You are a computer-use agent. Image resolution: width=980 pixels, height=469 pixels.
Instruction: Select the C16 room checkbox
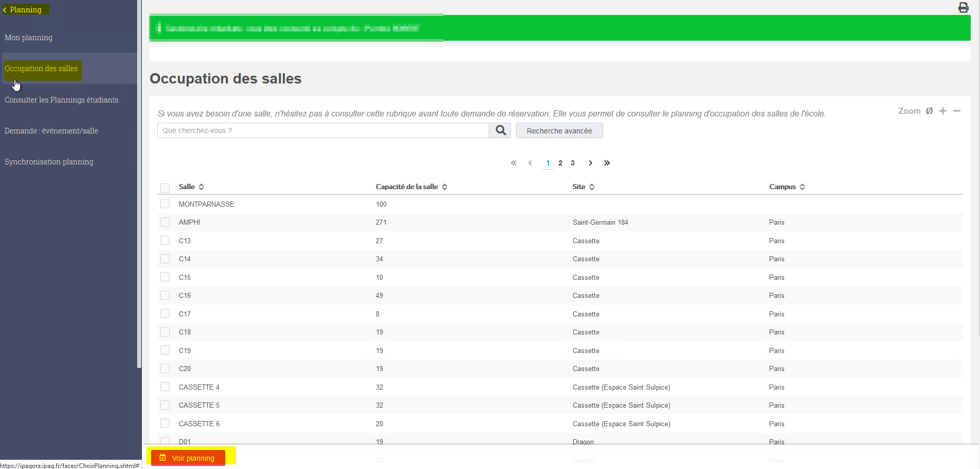pyautogui.click(x=165, y=295)
